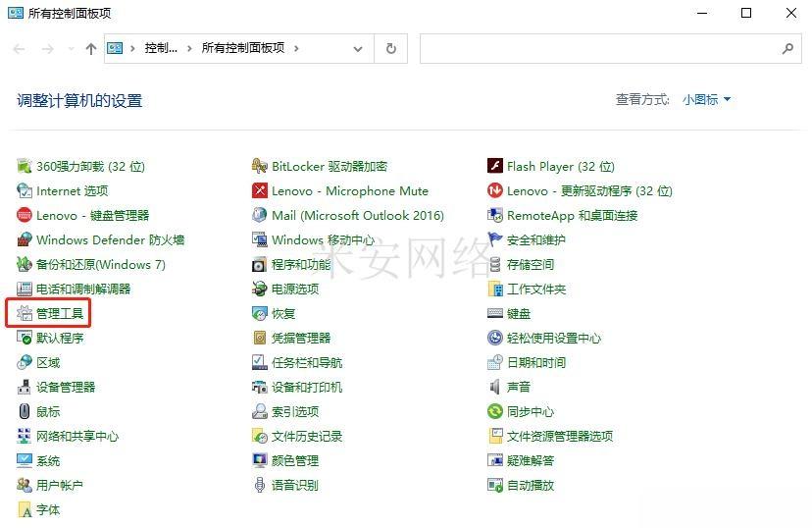Image resolution: width=812 pixels, height=528 pixels.
Task: Open the 区域 globe-clock icon
Action: point(25,362)
